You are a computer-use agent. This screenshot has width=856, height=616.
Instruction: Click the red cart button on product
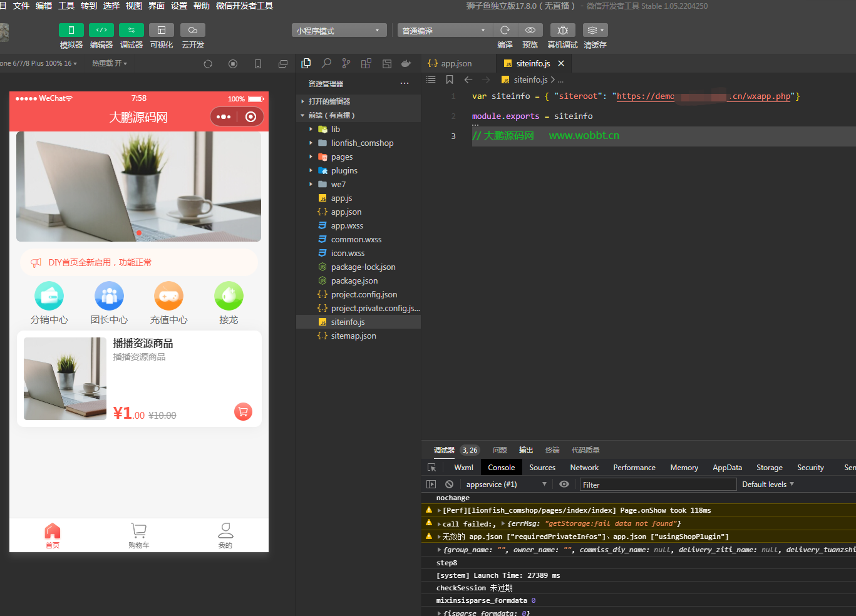click(x=243, y=411)
